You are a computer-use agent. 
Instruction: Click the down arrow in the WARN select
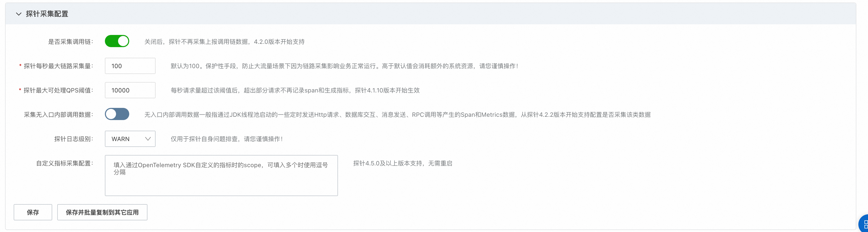tap(148, 139)
